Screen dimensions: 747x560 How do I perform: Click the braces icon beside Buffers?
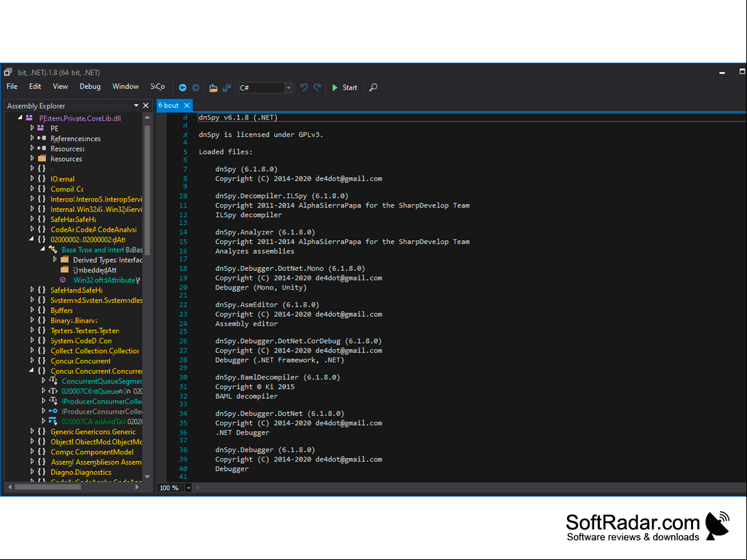coord(42,310)
